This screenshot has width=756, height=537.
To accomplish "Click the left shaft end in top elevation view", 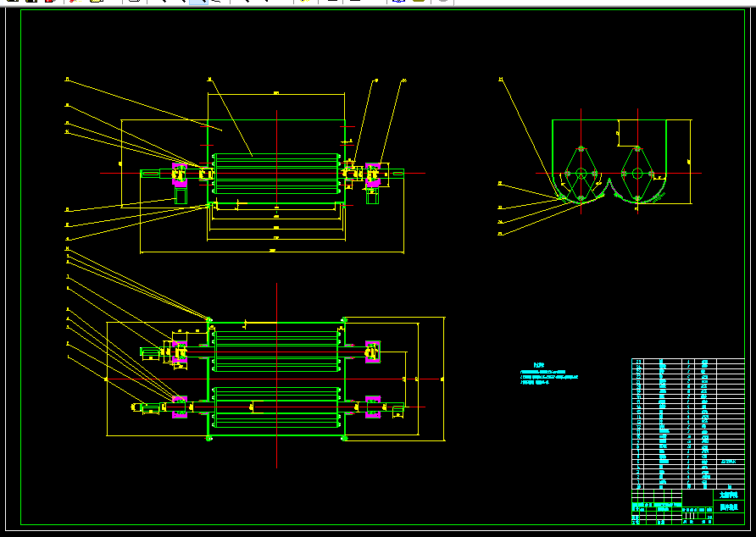I will 150,174.
